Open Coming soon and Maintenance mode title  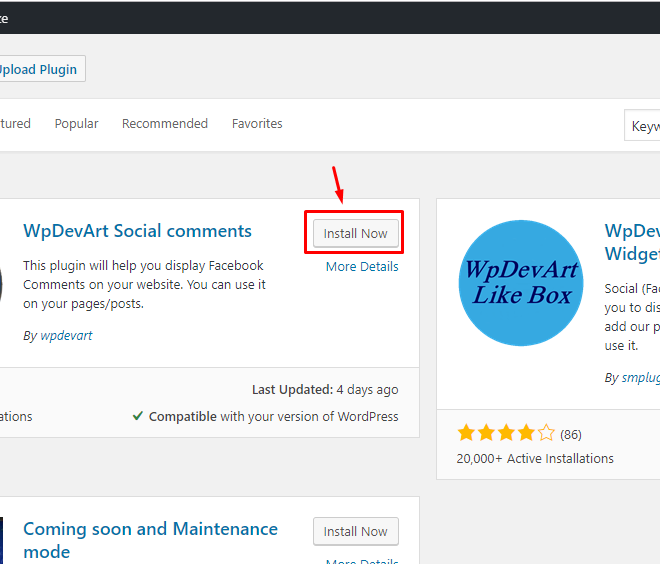pyautogui.click(x=150, y=540)
